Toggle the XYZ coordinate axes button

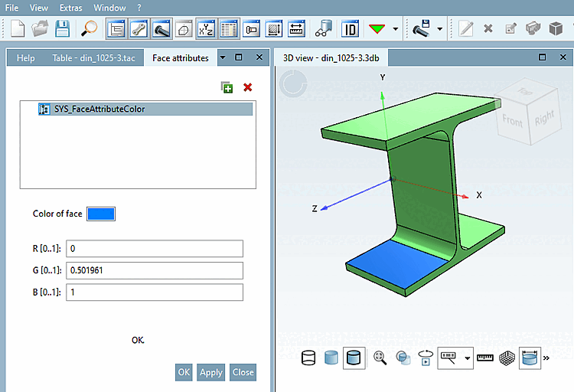pos(206,29)
